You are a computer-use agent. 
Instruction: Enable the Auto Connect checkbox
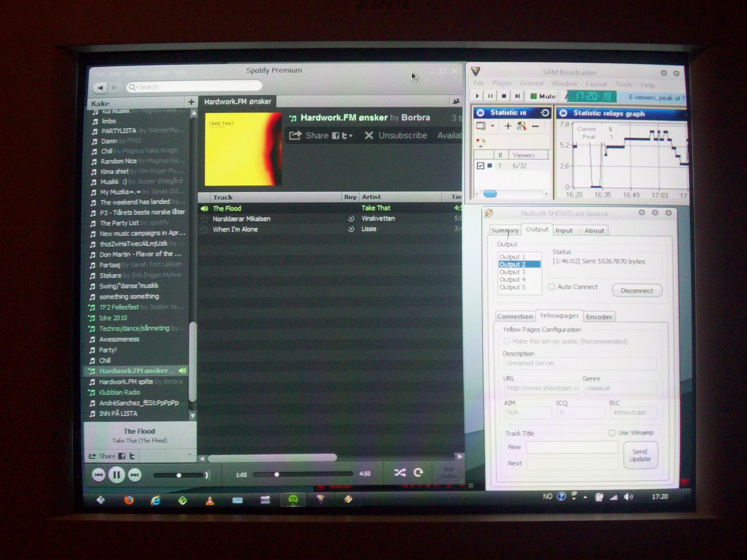[x=551, y=287]
